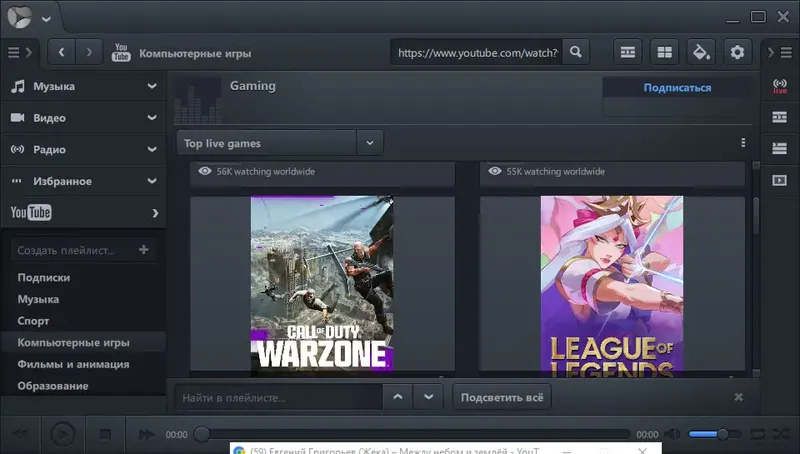Open the settings gear icon

click(x=737, y=52)
